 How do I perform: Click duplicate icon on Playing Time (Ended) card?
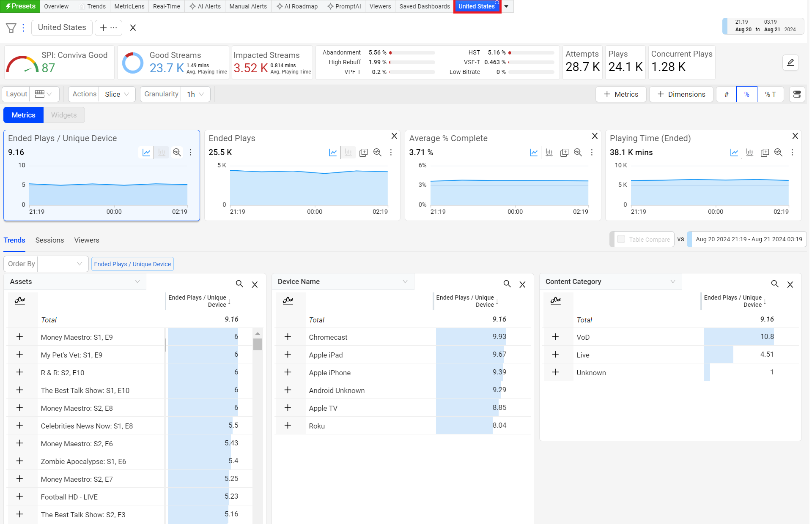tap(764, 153)
